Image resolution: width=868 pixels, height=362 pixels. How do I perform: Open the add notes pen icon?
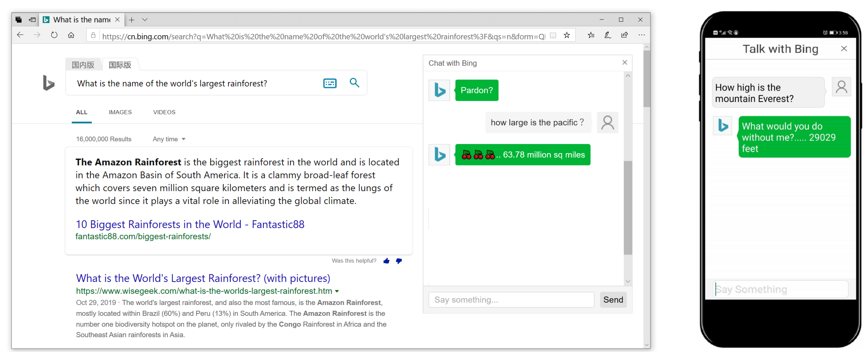tap(607, 35)
